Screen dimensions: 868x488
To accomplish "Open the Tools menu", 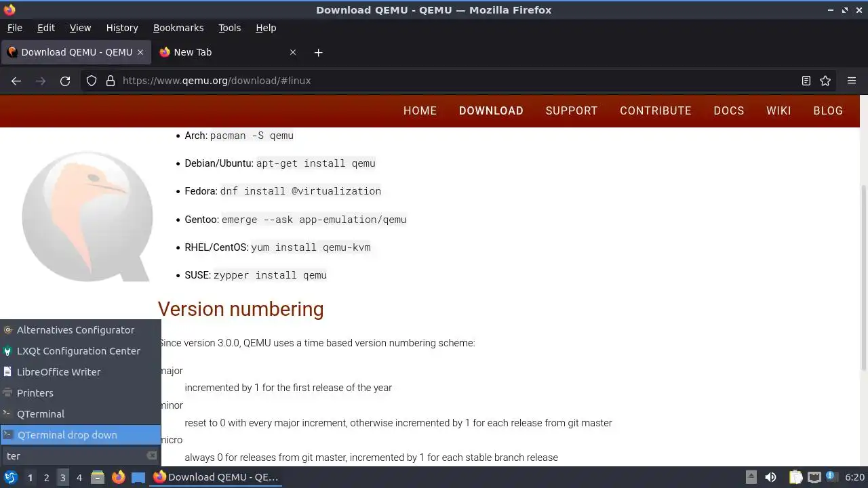I will (x=229, y=28).
